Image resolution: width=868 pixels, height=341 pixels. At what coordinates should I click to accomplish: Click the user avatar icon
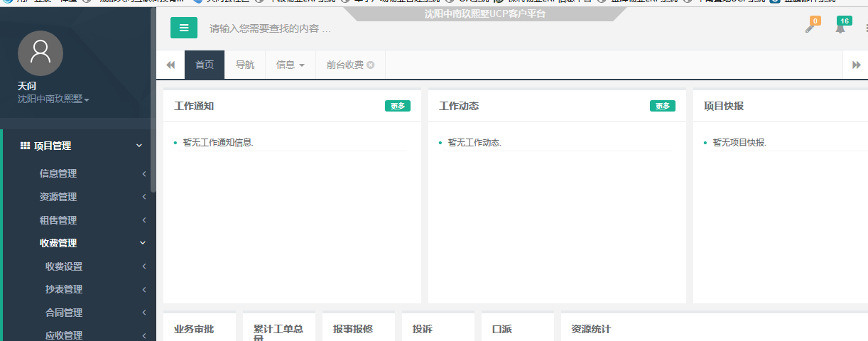(x=40, y=53)
